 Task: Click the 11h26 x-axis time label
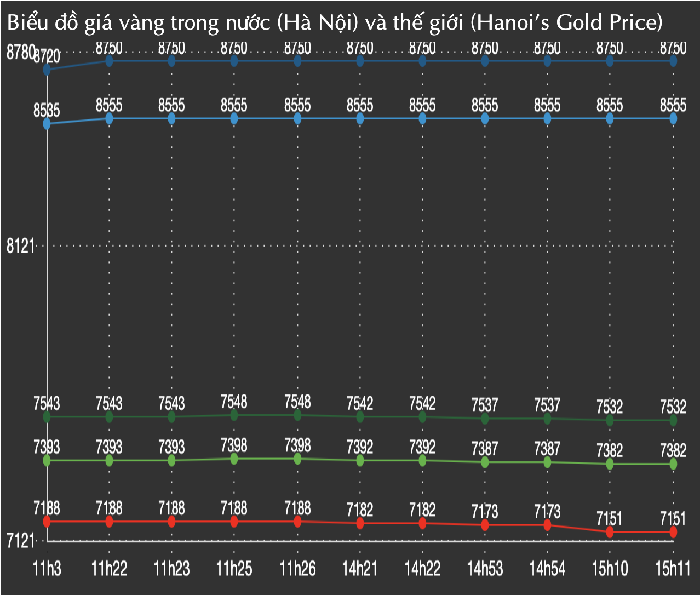coord(297,569)
